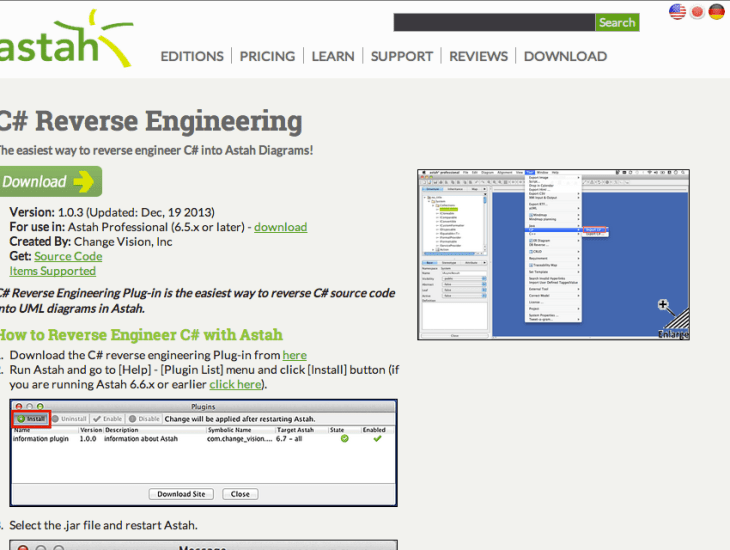Click the 'here' plug-in download link
Viewport: 730px width, 550px height.
[295, 355]
